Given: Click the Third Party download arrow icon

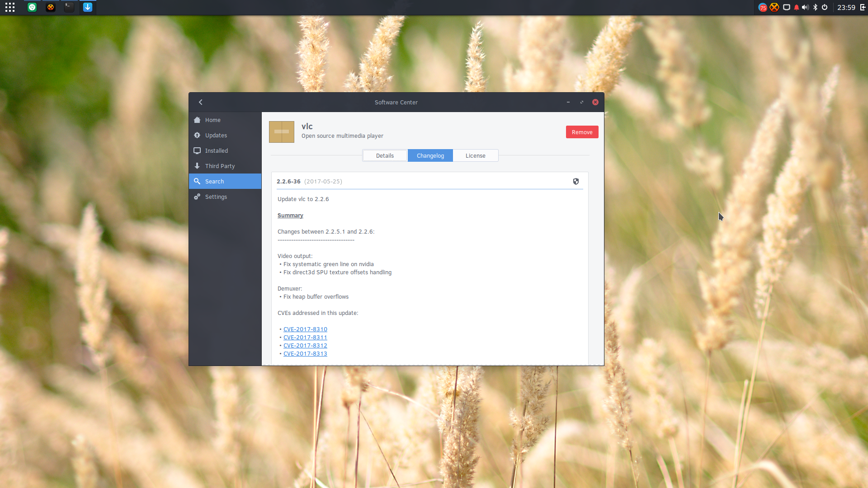Looking at the screenshot, I should (197, 166).
